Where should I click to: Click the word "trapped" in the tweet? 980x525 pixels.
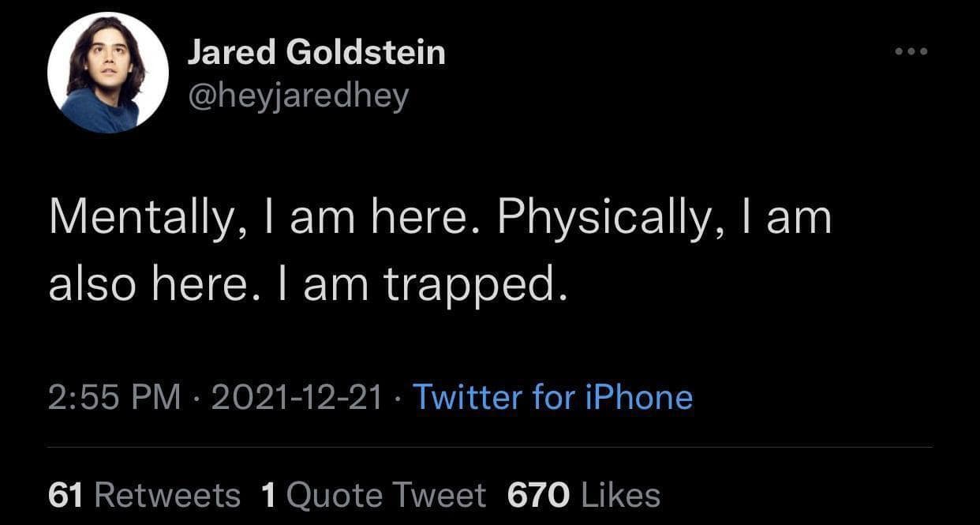coord(475,287)
